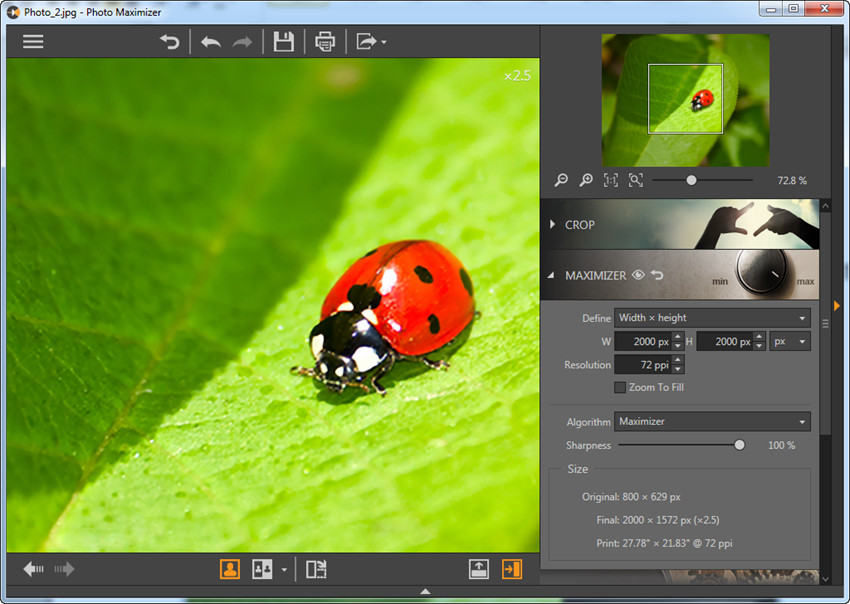Open the hamburger main menu

tap(33, 42)
